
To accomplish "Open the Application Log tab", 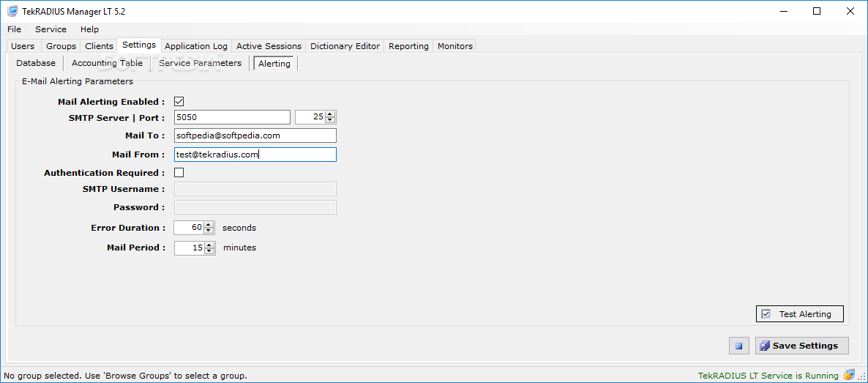I will click(x=196, y=46).
